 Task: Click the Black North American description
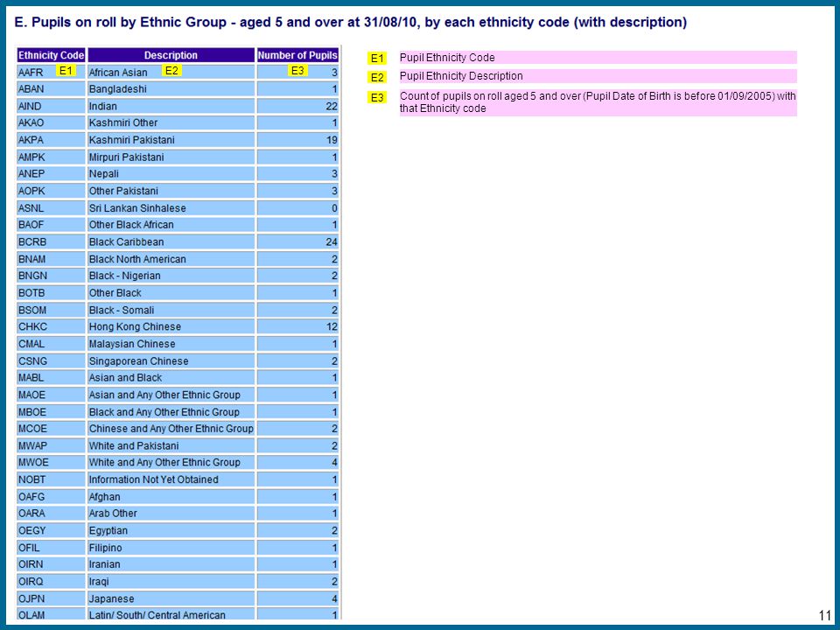click(x=171, y=259)
